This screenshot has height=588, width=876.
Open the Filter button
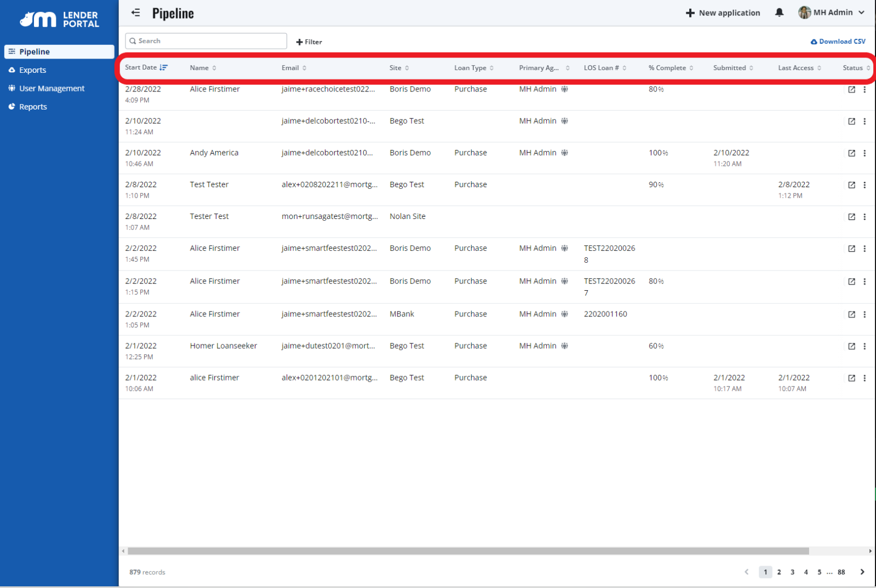[x=309, y=42]
